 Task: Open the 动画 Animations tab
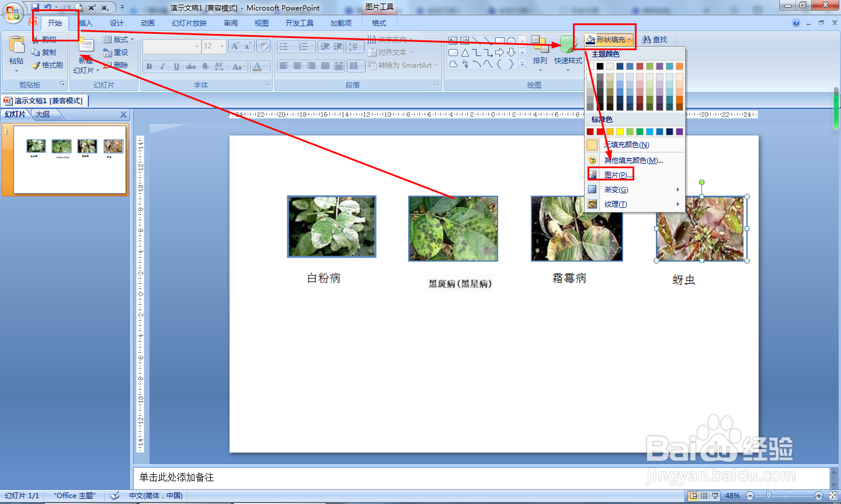(x=148, y=23)
